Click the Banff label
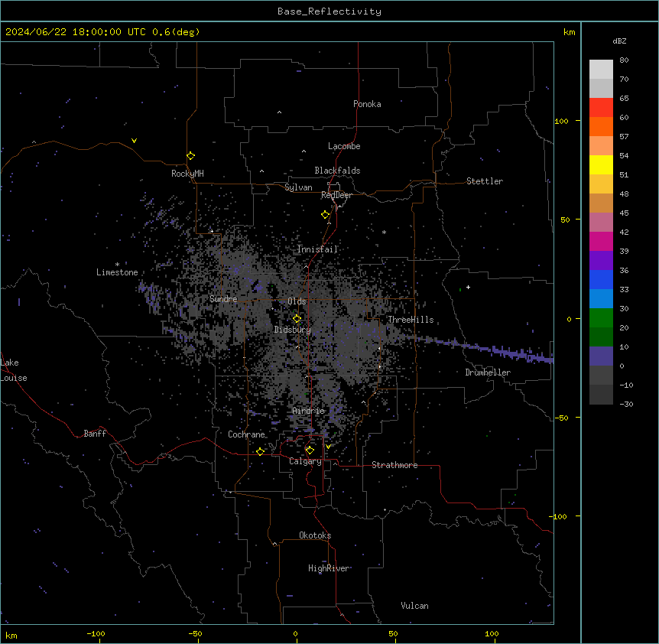Viewport: 659px width, 644px height. point(95,434)
